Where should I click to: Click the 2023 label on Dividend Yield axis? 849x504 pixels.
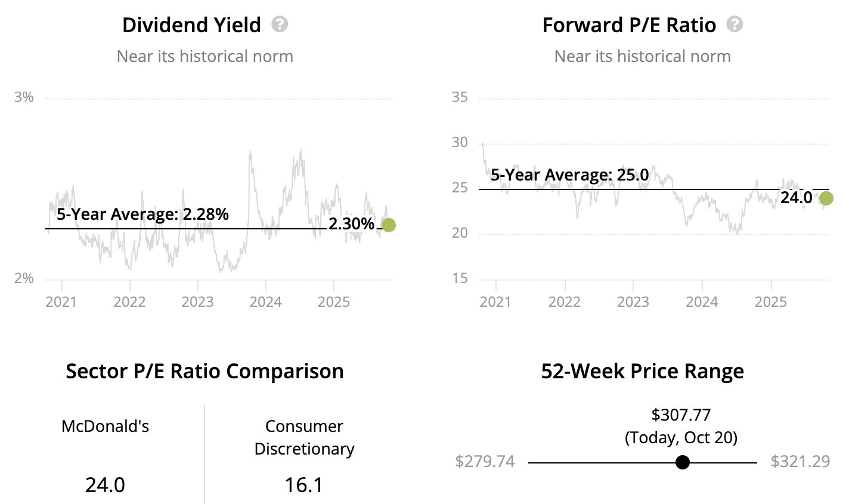coord(197,301)
